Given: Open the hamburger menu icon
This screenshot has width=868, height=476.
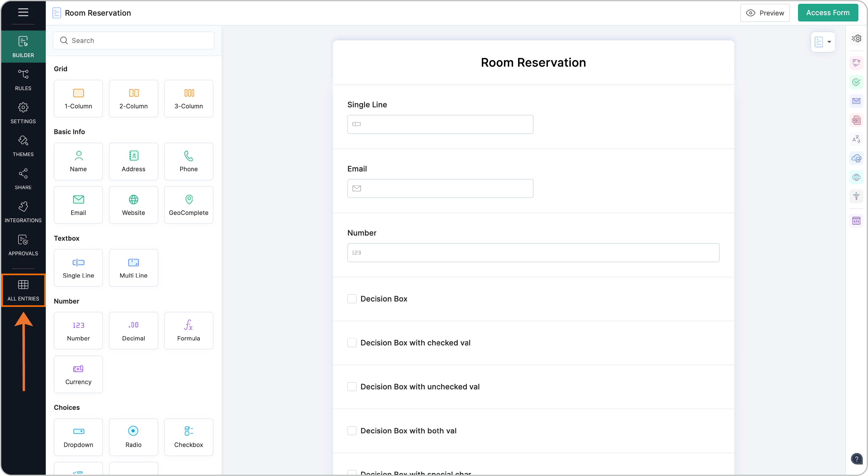Looking at the screenshot, I should click(x=23, y=12).
